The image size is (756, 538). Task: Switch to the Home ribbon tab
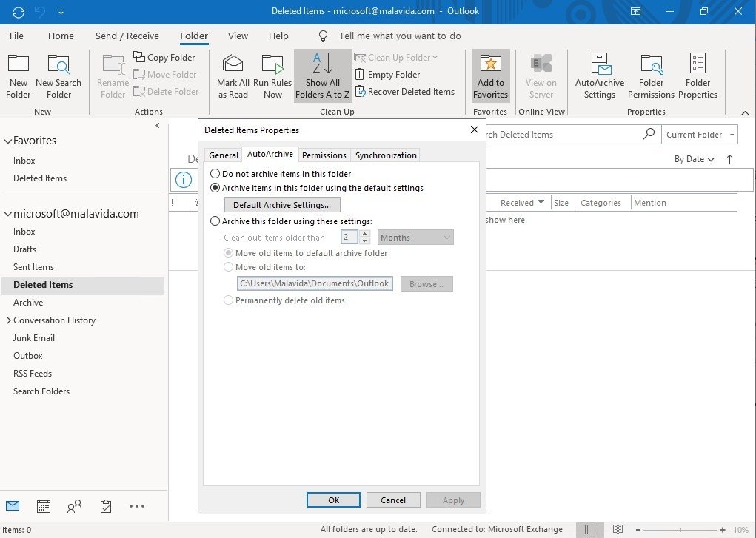tap(61, 36)
